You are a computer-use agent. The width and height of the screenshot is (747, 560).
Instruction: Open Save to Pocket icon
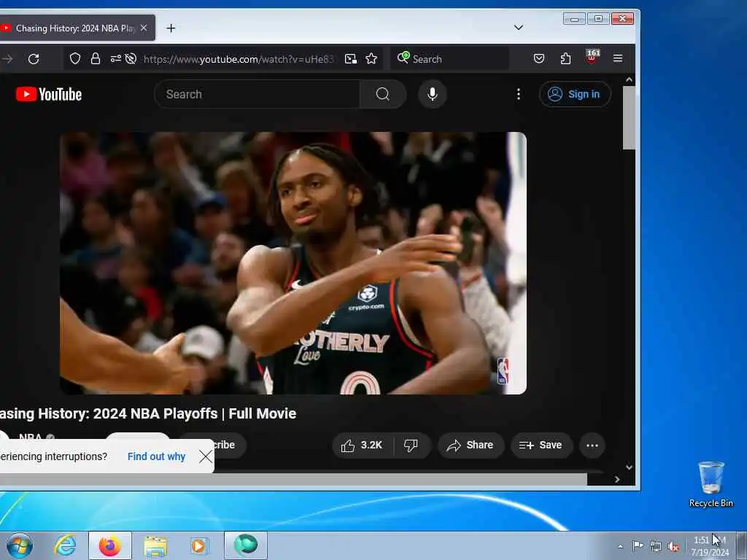[x=539, y=58]
